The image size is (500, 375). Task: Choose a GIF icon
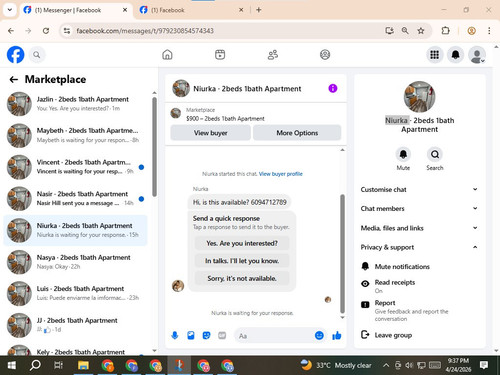point(222,335)
